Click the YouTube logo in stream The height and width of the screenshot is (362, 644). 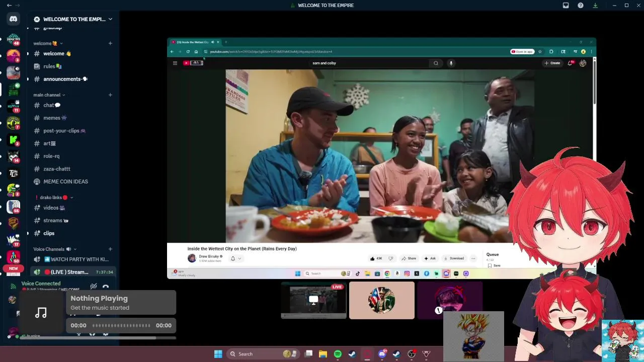[x=193, y=63]
